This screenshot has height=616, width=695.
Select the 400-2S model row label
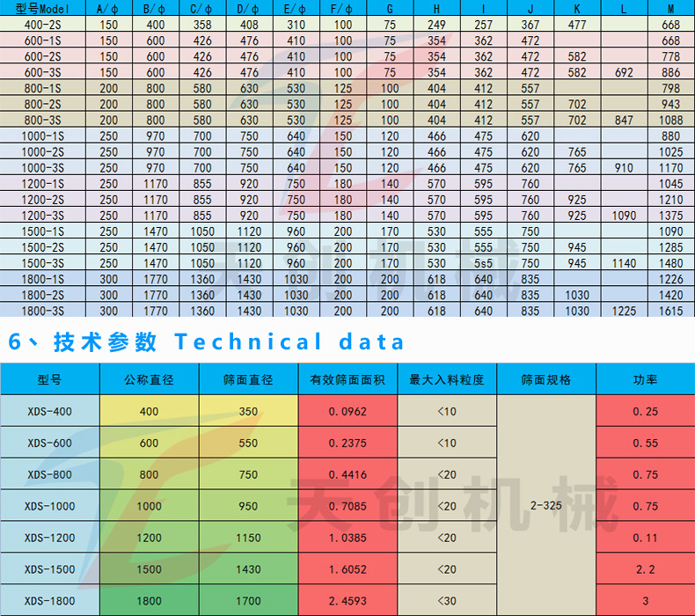42,25
